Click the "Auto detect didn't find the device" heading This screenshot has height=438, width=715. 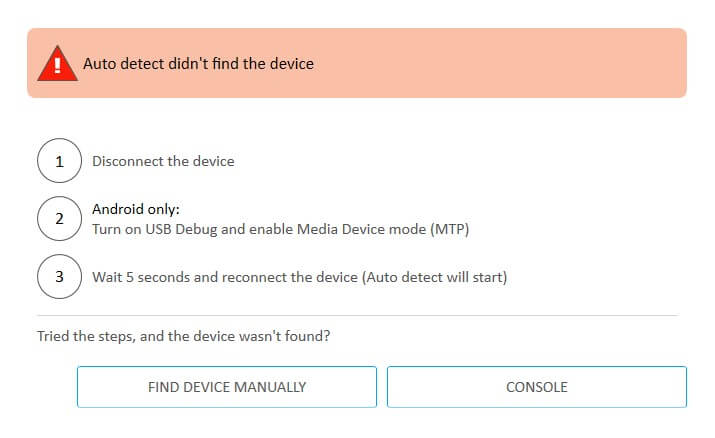(198, 64)
